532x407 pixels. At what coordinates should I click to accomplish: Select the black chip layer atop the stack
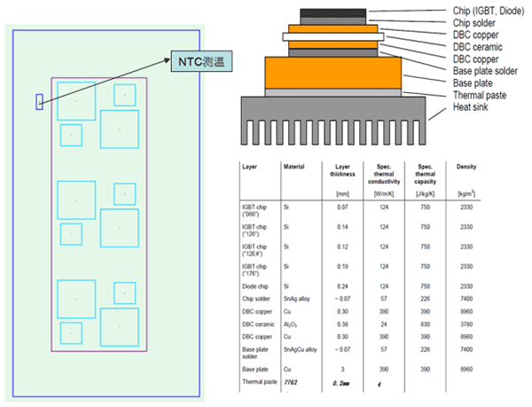pyautogui.click(x=333, y=12)
